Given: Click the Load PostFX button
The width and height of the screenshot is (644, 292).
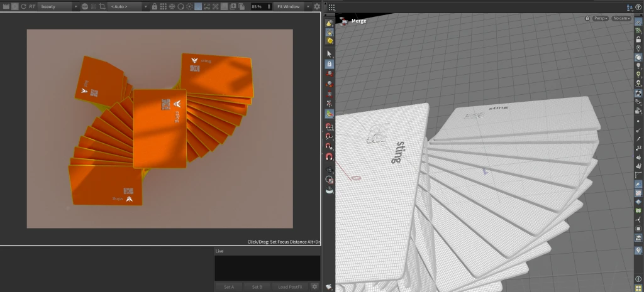Looking at the screenshot, I should click(x=290, y=287).
